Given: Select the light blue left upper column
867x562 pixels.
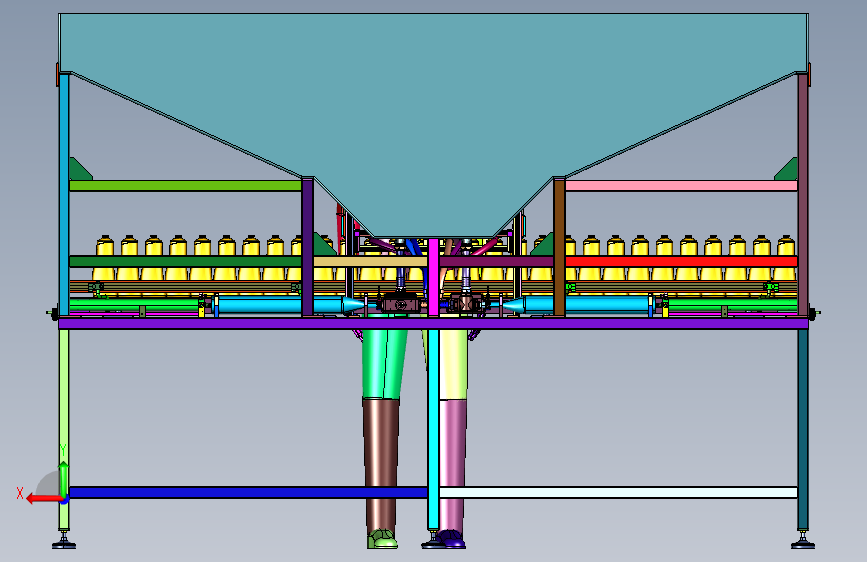Looking at the screenshot, I should click(x=64, y=194).
